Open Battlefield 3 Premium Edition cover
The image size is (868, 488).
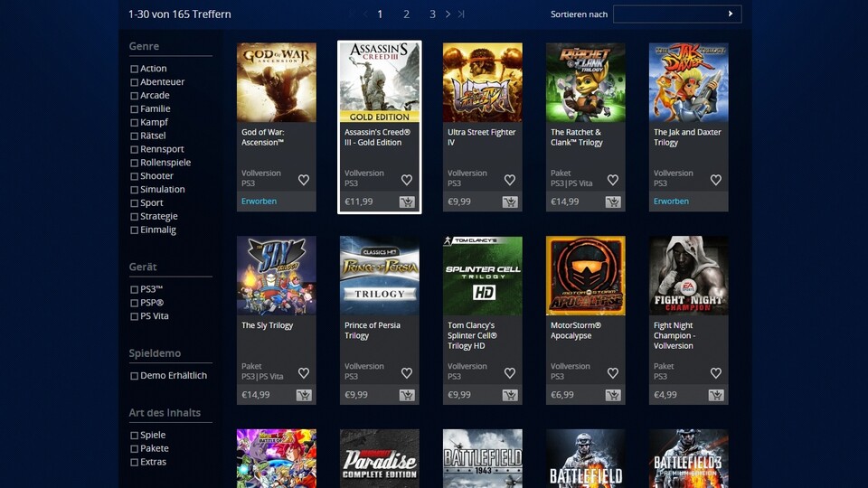tap(689, 459)
